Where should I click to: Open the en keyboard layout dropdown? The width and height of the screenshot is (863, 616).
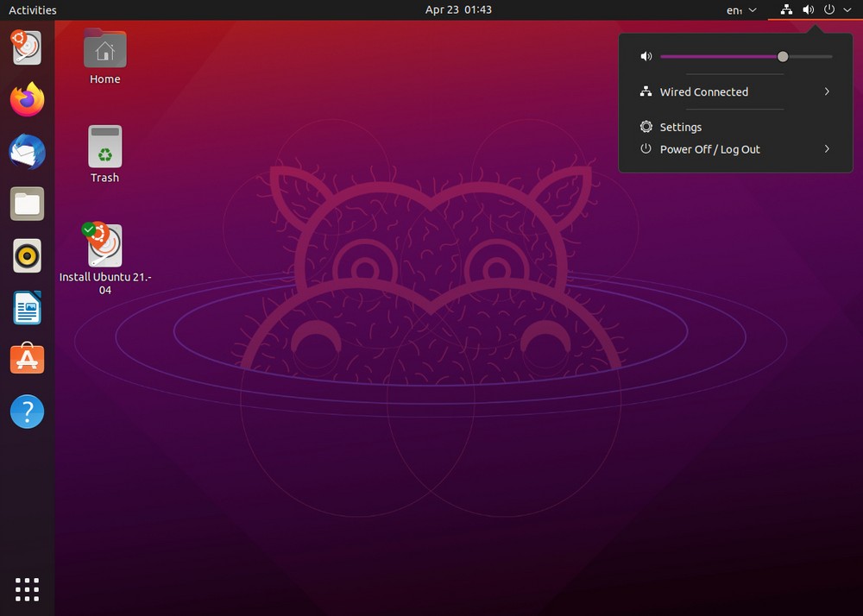[740, 10]
